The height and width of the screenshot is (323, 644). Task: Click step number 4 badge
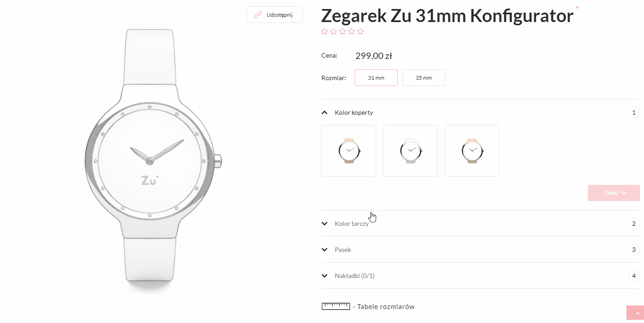point(634,276)
